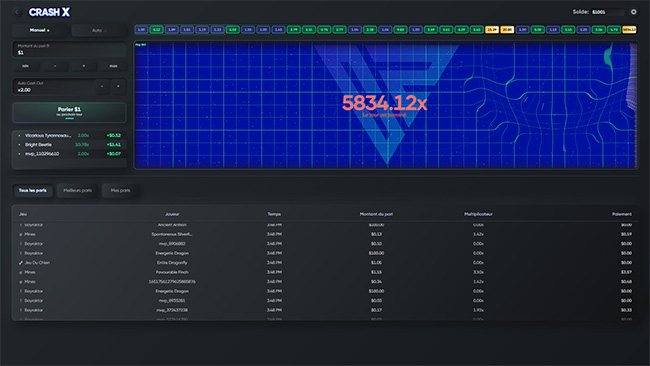The image size is (650, 366).
Task: Set bet amount to min
Action: coord(26,66)
